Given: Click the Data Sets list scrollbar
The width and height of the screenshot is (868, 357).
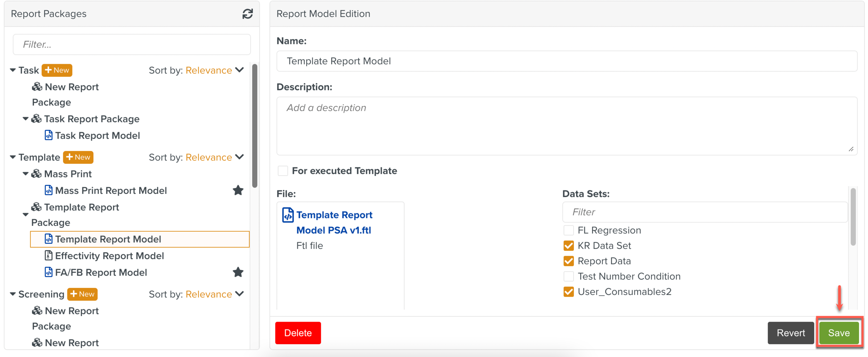Looking at the screenshot, I should 853,217.
